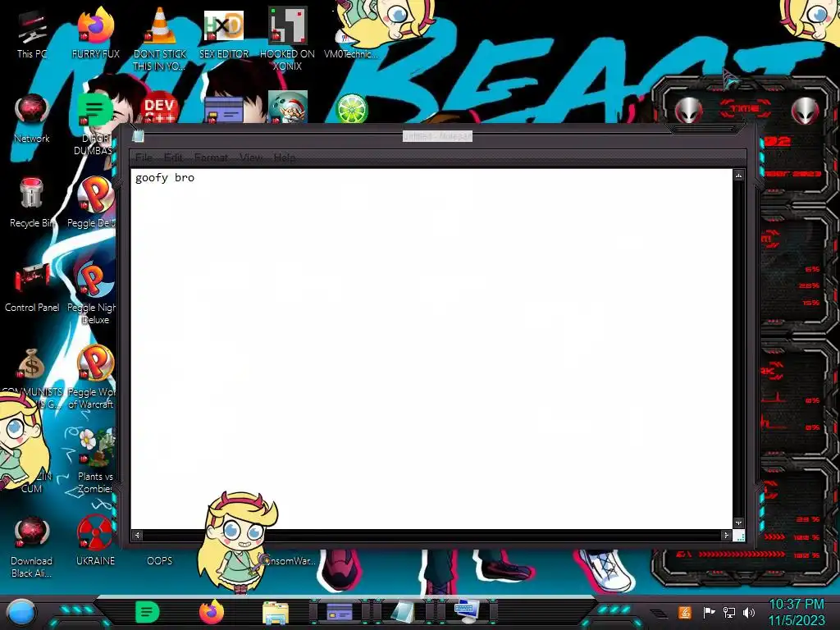
Task: Select the UKRAINE radiation desktop icon
Action: point(95,541)
